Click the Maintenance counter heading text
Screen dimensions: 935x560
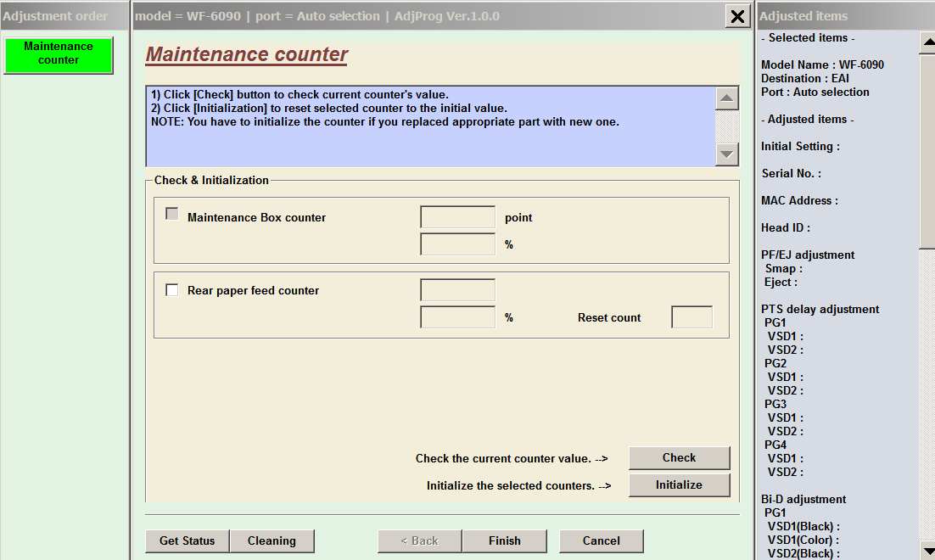click(x=246, y=54)
